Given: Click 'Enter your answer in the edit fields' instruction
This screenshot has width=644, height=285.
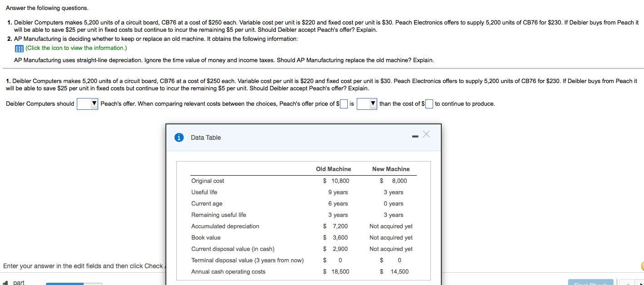Looking at the screenshot, I should 83,266.
